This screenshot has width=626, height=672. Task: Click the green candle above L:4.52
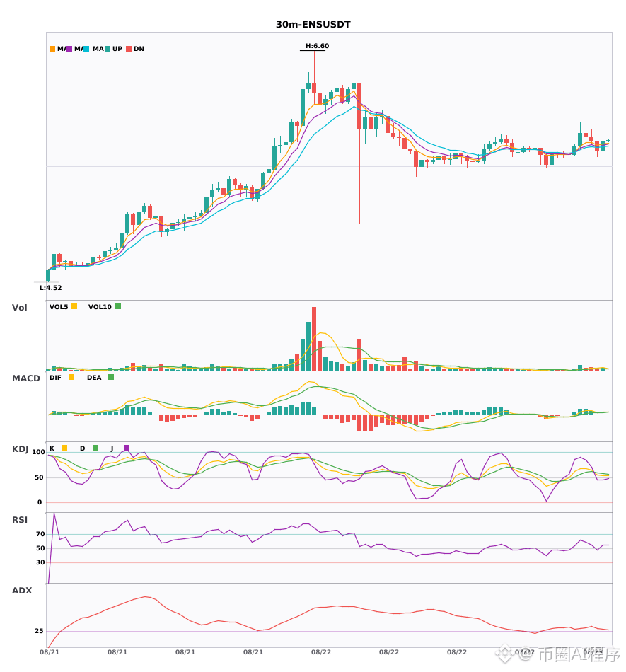pyautogui.click(x=48, y=275)
